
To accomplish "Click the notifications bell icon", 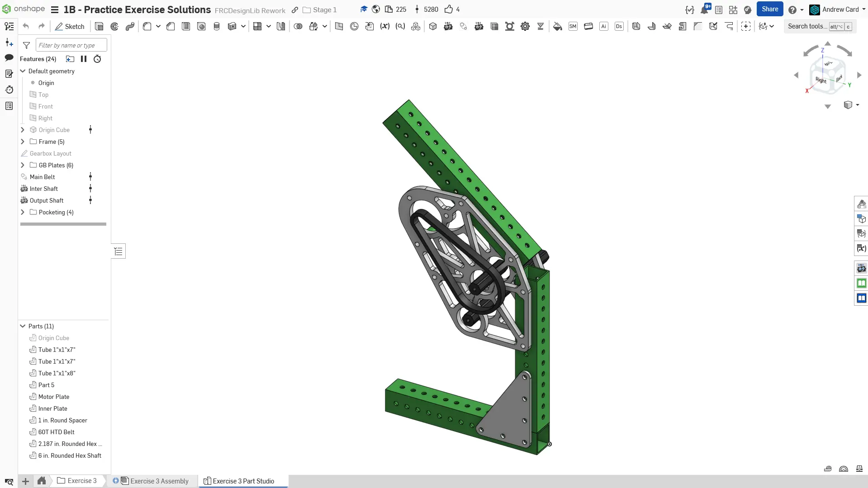I will (704, 9).
